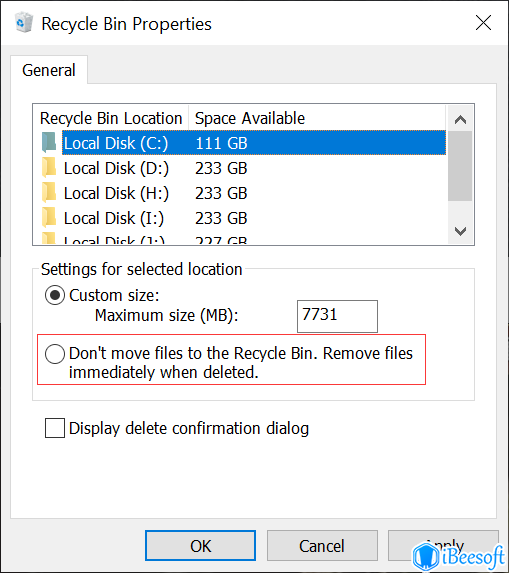The image size is (509, 573).
Task: Dismiss dialog with the Cancel button
Action: (322, 546)
